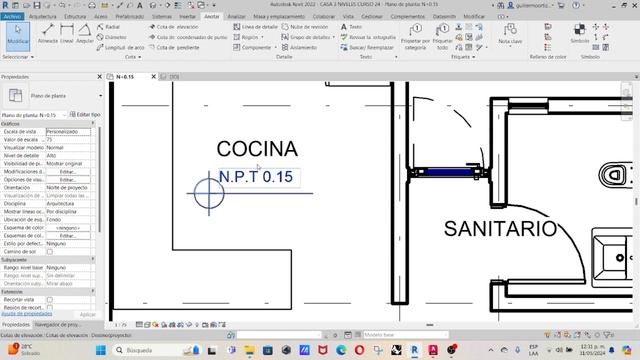Activate Cota de elevación tool
This screenshot has height=360, width=640.
173,27
